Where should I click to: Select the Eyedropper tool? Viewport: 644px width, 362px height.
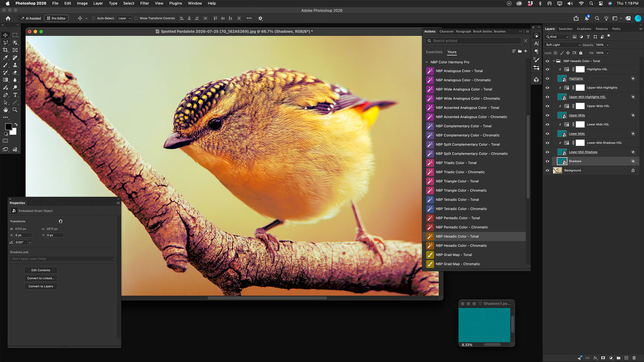[6, 57]
